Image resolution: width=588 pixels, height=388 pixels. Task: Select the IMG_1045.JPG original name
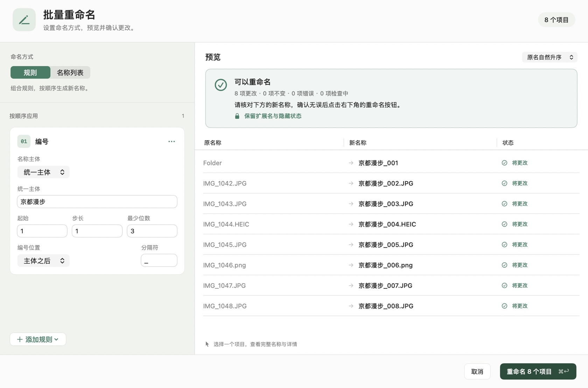[x=225, y=245]
